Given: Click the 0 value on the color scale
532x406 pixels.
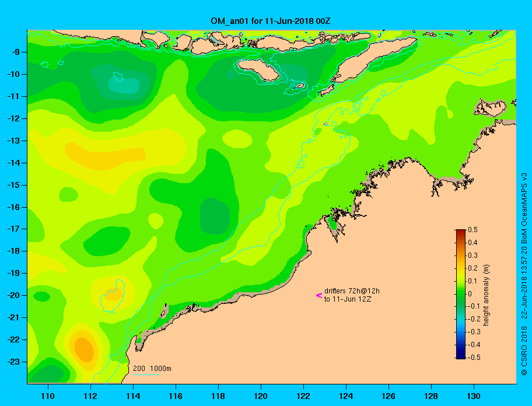Looking at the screenshot, I should click(470, 294).
